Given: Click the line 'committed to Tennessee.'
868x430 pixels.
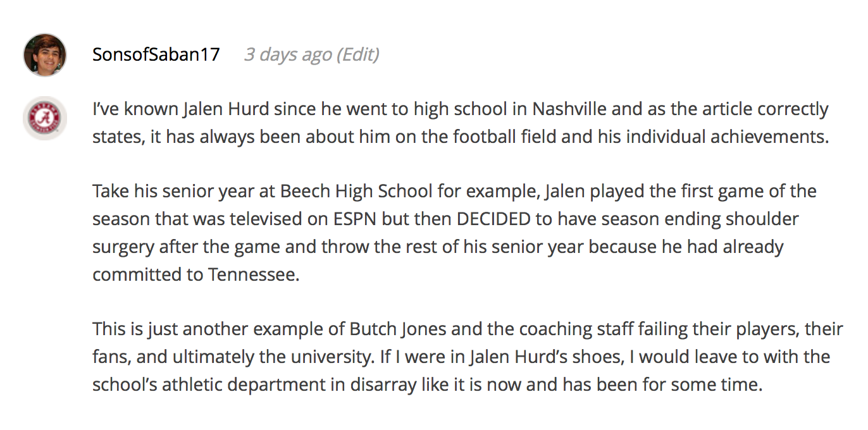Looking at the screenshot, I should (195, 274).
